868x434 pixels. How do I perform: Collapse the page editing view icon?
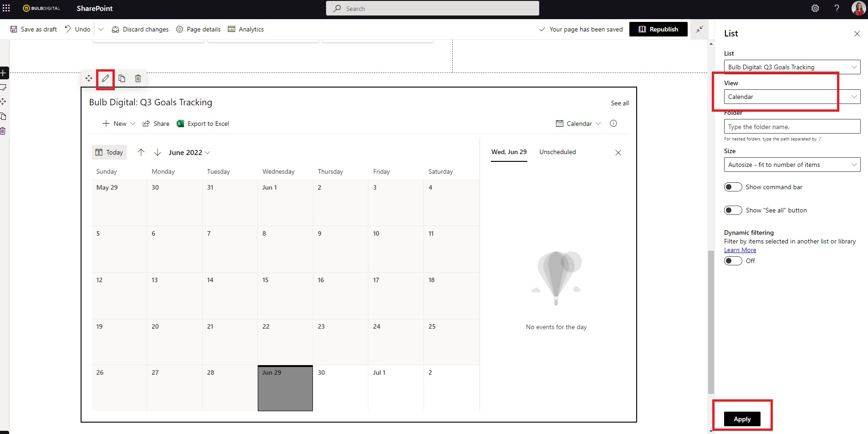point(700,29)
